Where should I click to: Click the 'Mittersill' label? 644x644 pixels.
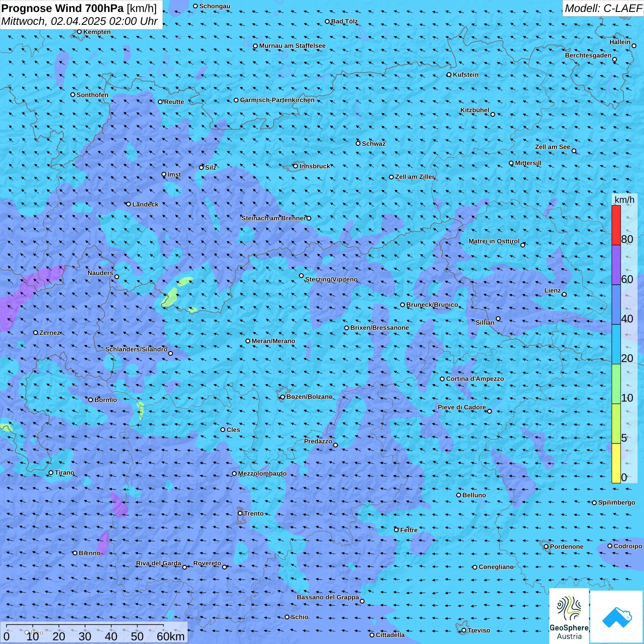click(x=528, y=163)
